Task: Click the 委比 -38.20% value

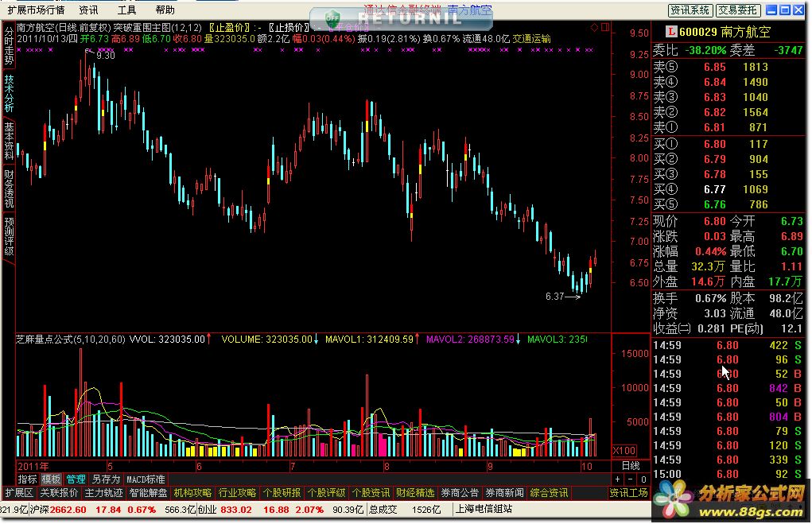Action: (705, 50)
